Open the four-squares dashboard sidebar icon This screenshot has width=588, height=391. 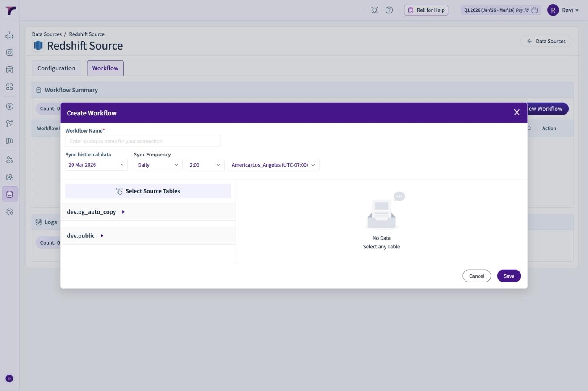coord(10,87)
